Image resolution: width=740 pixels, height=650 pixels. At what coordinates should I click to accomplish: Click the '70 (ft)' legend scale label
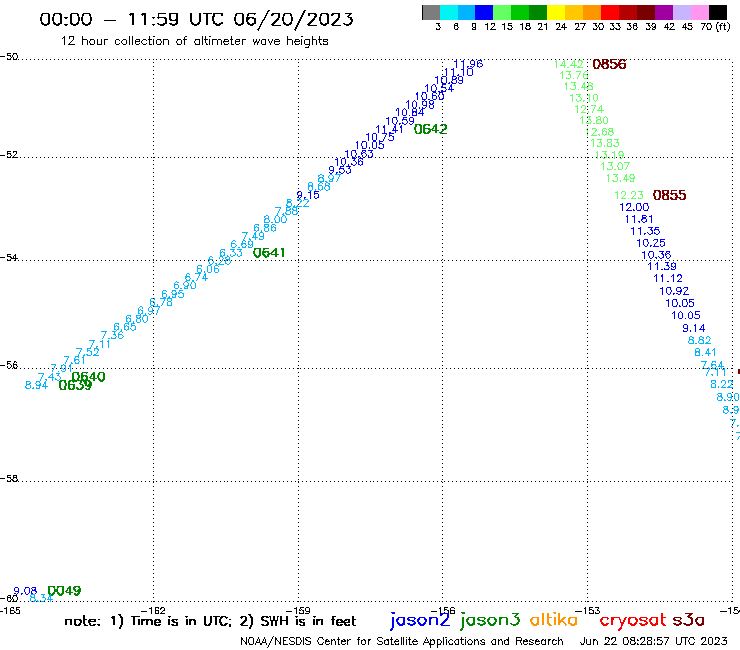click(x=715, y=26)
